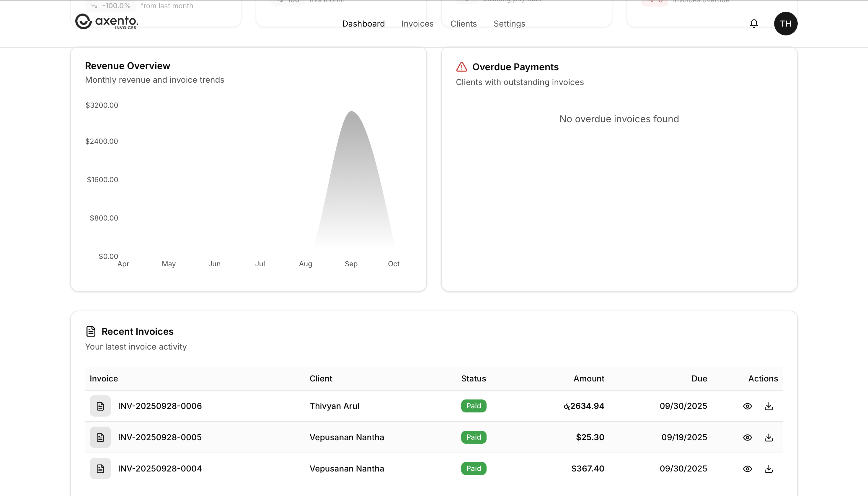The height and width of the screenshot is (496, 868).
Task: Open the TH user avatar menu
Action: (x=786, y=24)
